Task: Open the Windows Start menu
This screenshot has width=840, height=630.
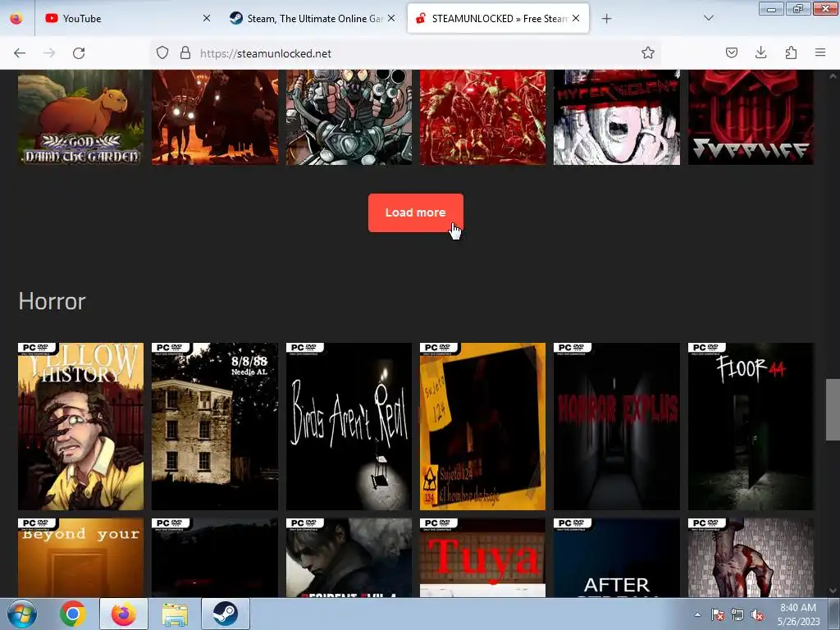Action: (21, 614)
